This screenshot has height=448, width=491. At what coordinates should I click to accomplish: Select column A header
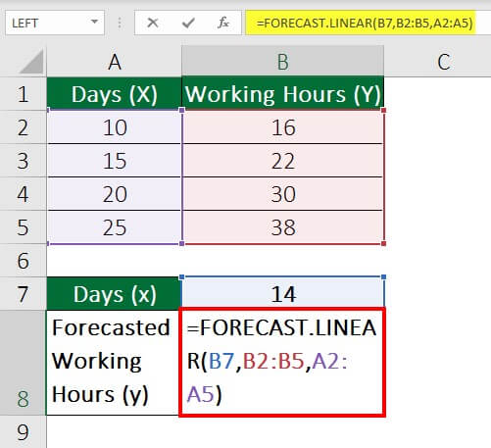coord(114,62)
